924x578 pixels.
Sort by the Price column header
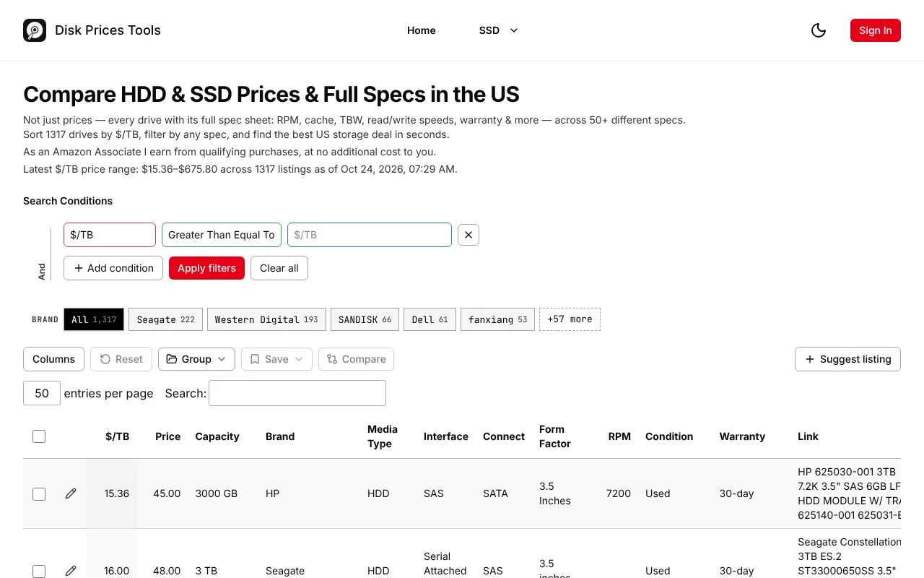(168, 436)
